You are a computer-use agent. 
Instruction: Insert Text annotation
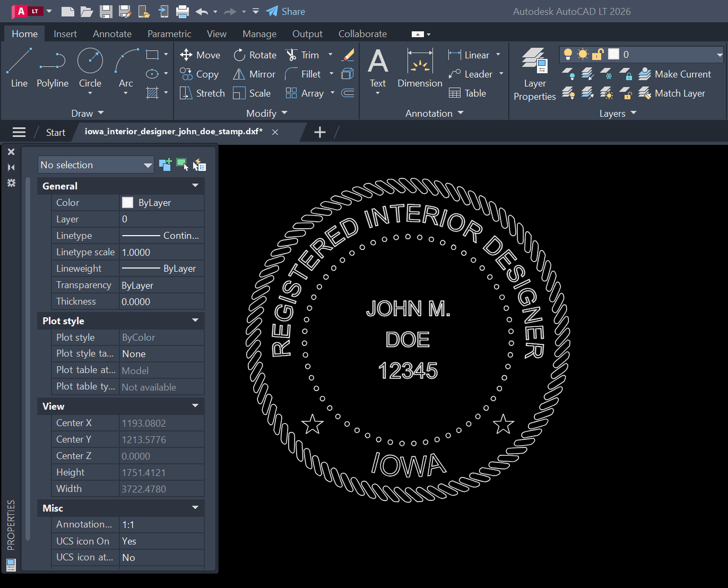pos(378,68)
